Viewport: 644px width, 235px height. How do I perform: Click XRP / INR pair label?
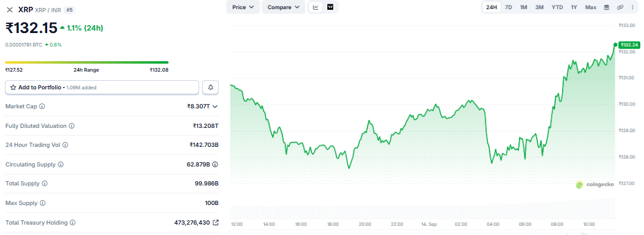pyautogui.click(x=48, y=10)
